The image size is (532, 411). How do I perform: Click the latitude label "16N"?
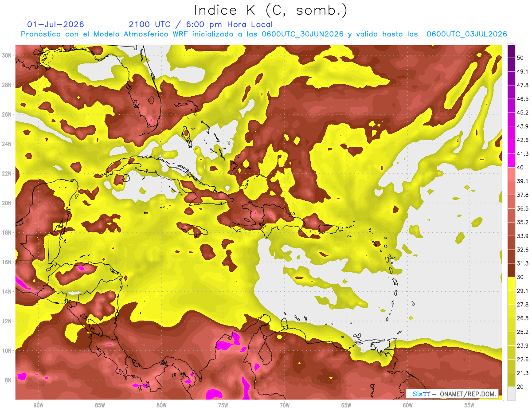tap(7, 262)
